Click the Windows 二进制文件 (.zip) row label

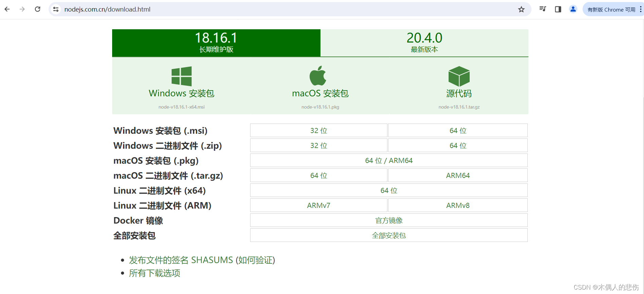pyautogui.click(x=168, y=146)
